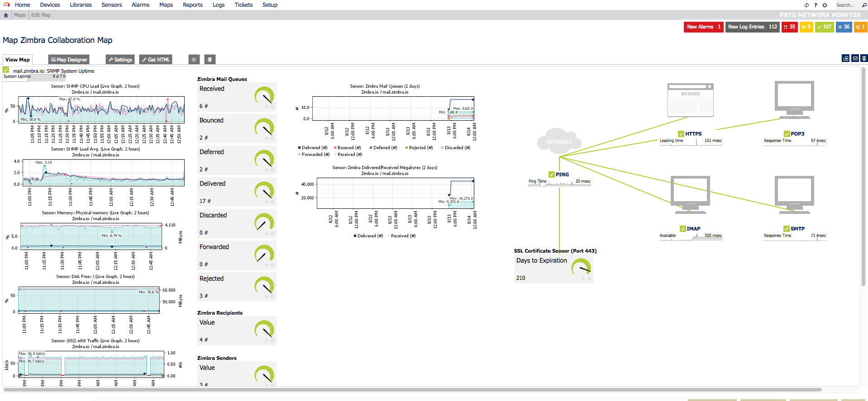Click the pin icon on Days to Expiration gauge
This screenshot has width=868, height=401.
(x=583, y=278)
